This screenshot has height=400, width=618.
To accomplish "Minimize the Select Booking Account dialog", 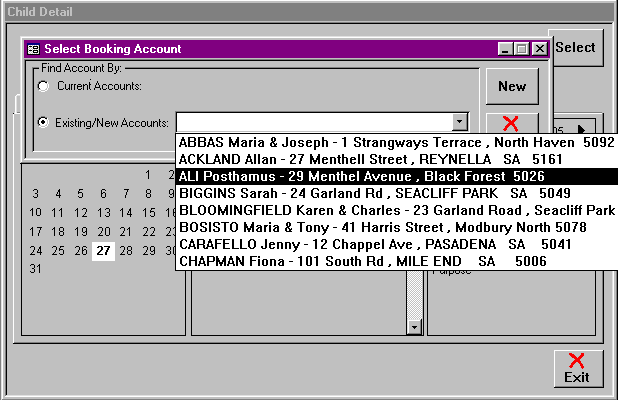I will [504, 49].
